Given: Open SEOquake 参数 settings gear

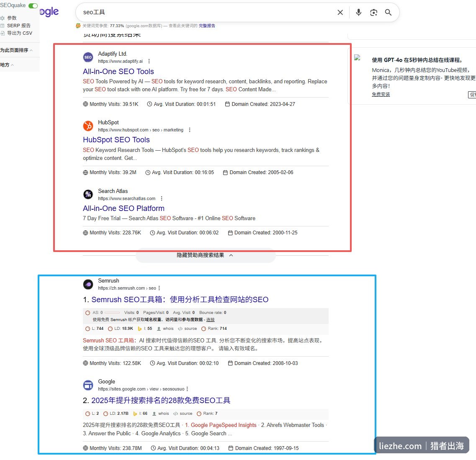Looking at the screenshot, I should click(3, 18).
